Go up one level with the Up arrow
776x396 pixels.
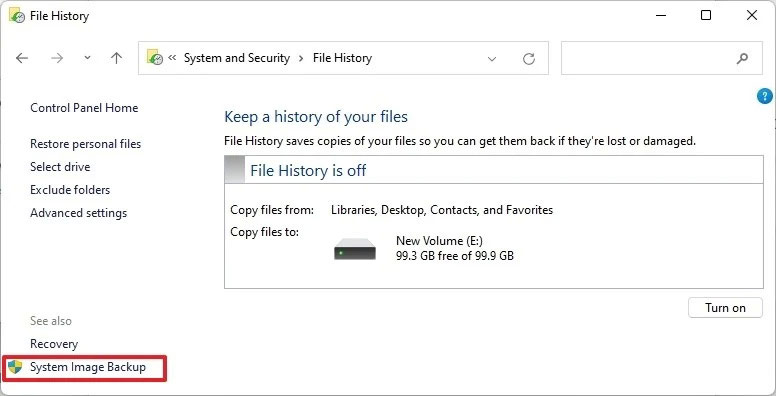116,58
